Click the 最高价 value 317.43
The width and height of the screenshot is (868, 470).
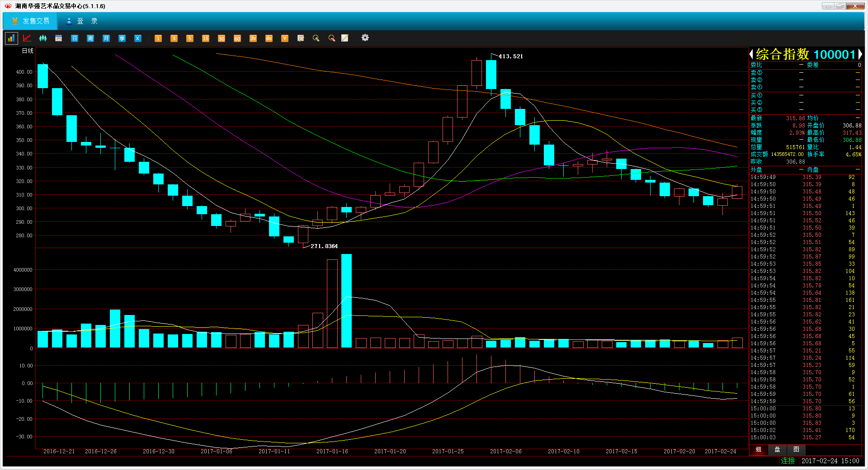coord(852,133)
